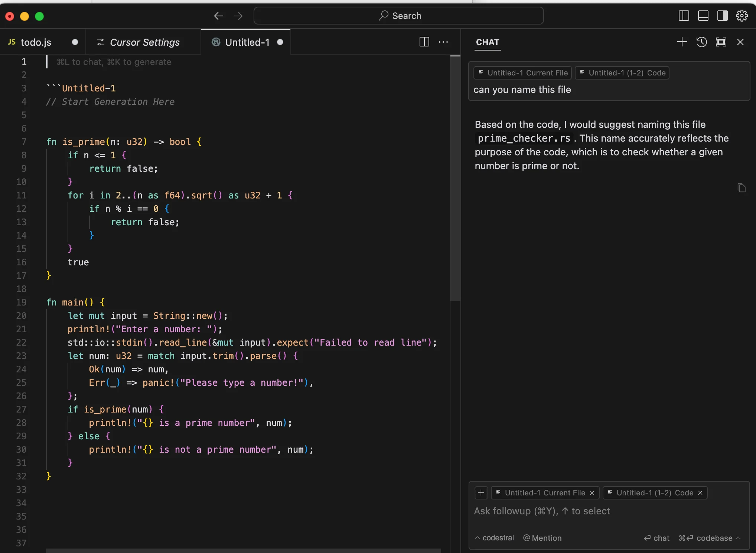This screenshot has height=553, width=756.
Task: Toggle the bottom panel visibility
Action: [703, 16]
